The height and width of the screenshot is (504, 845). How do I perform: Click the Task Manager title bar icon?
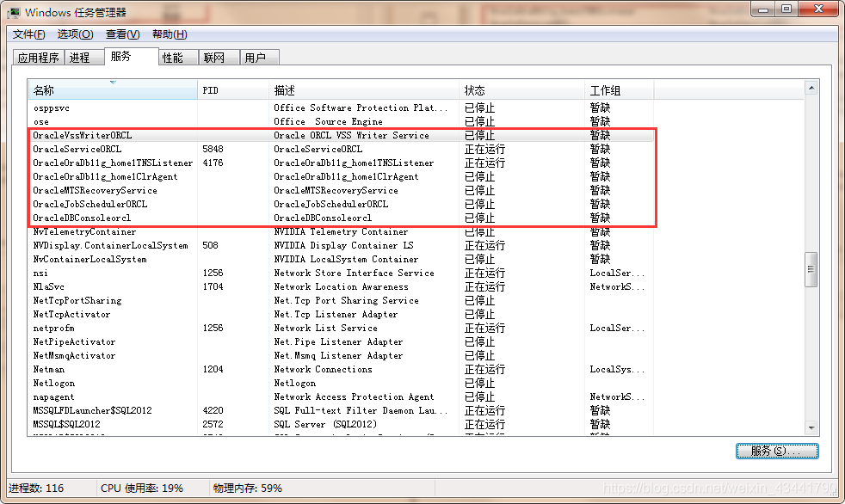[x=14, y=12]
